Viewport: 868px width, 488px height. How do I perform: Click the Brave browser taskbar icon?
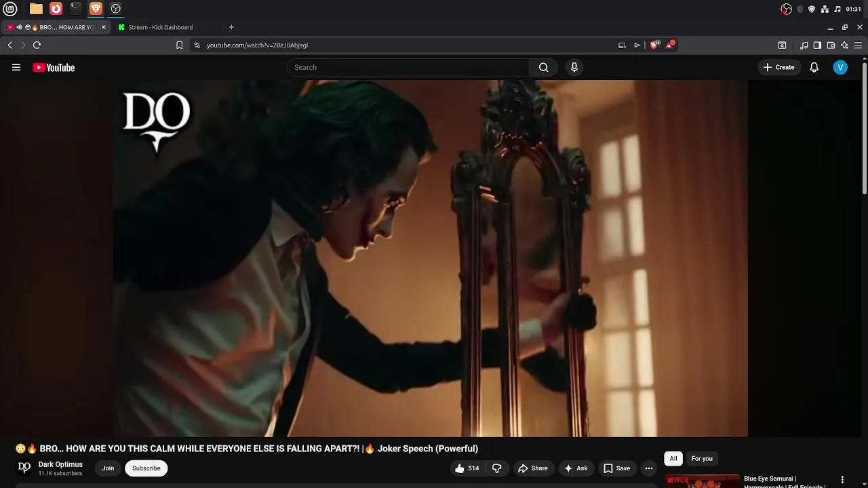96,9
